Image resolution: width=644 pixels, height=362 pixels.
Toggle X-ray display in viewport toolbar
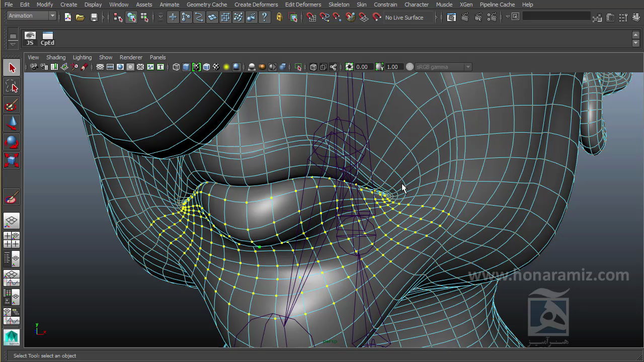[x=313, y=67]
